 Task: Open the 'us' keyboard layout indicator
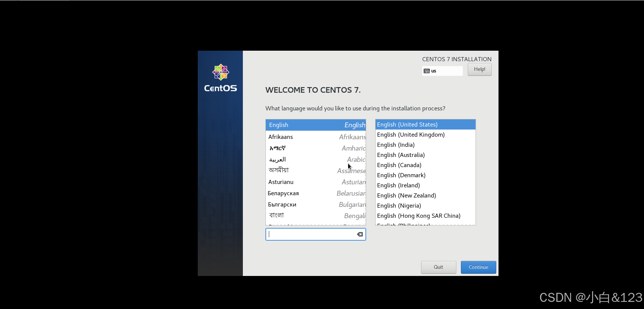[x=442, y=71]
